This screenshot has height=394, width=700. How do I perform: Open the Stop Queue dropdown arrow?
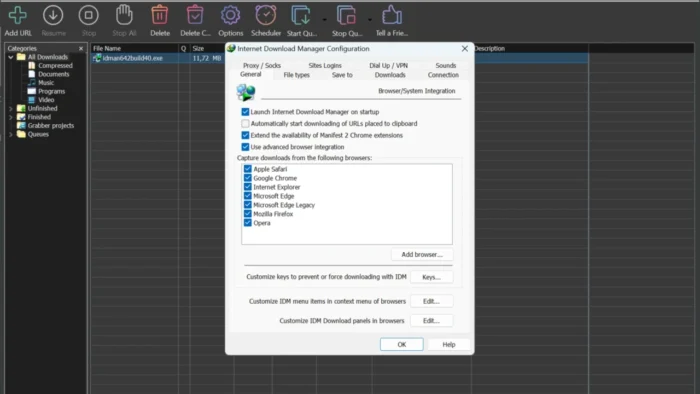(370, 20)
